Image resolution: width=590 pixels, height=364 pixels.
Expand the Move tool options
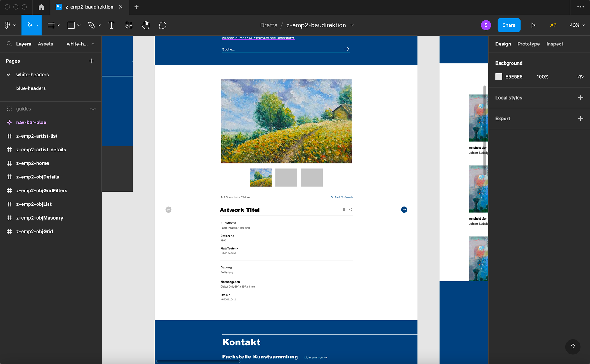tap(38, 25)
